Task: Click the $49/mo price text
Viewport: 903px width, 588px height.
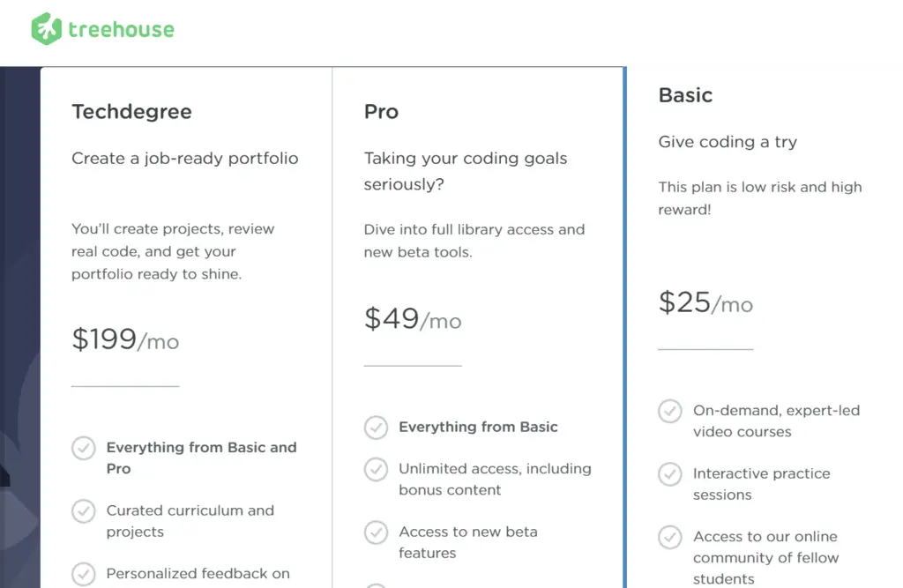Action: pyautogui.click(x=411, y=319)
